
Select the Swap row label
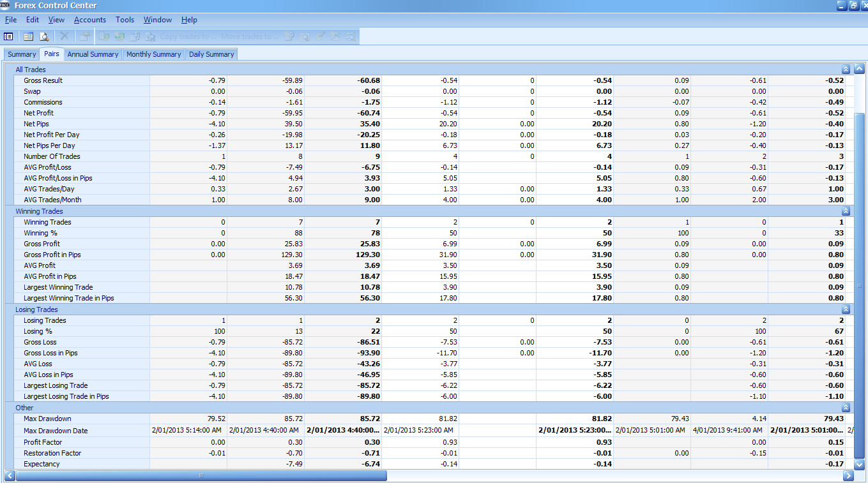32,91
